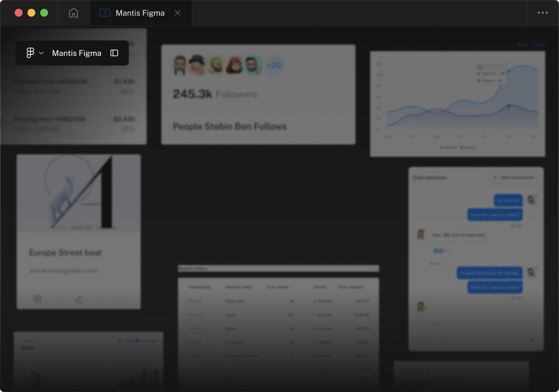Expand the Total Order column header arrow
The width and height of the screenshot is (559, 392).
click(x=293, y=288)
